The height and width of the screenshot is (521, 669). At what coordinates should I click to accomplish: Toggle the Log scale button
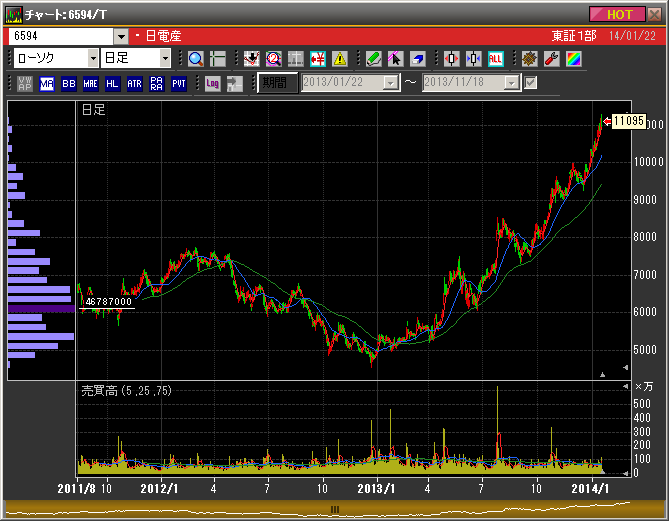pos(212,83)
